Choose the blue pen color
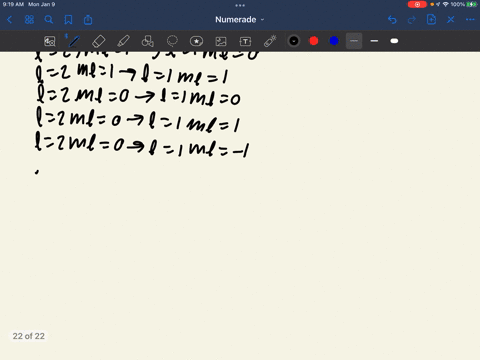Viewport: 480px width, 360px height. pos(334,41)
